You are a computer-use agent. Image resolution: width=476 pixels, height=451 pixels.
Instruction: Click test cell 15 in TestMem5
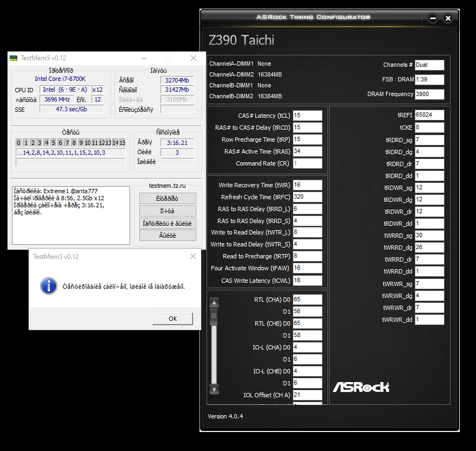click(x=123, y=143)
